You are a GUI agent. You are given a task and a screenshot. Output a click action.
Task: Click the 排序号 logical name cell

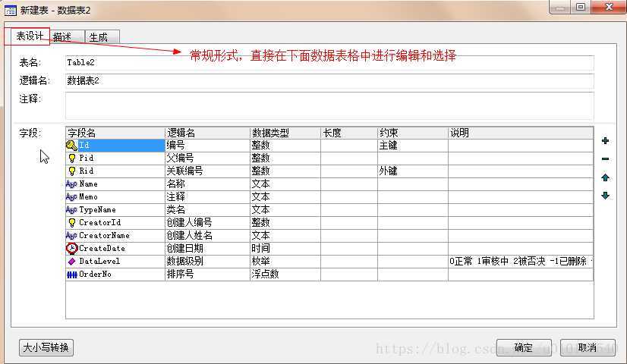[x=207, y=275]
